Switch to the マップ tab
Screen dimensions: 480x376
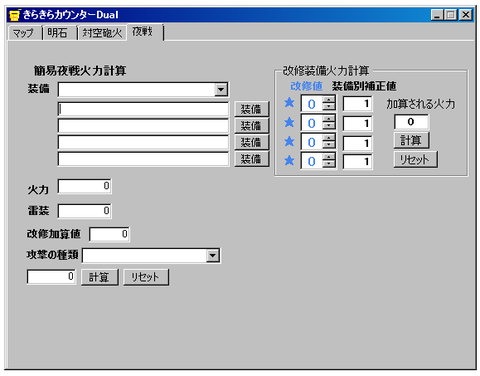[25, 33]
